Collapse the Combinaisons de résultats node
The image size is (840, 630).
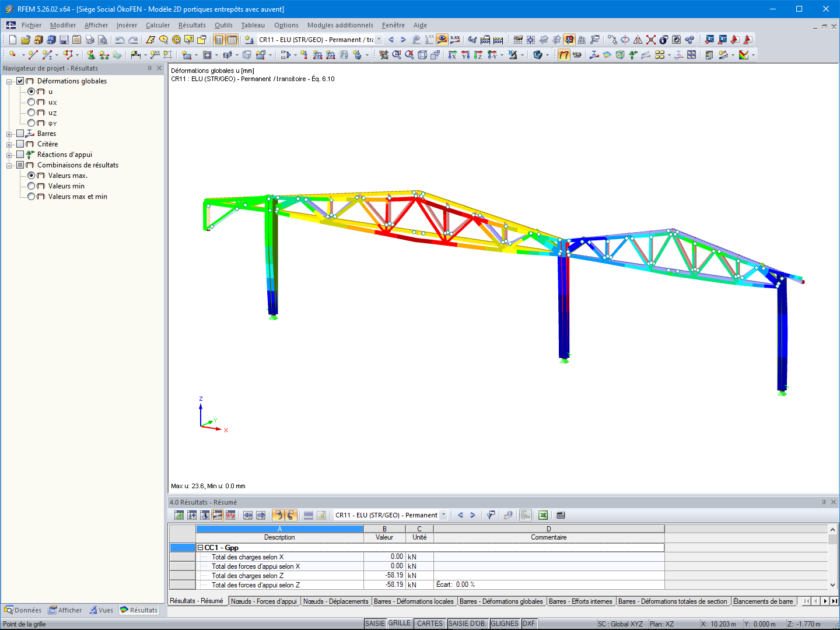click(x=9, y=164)
